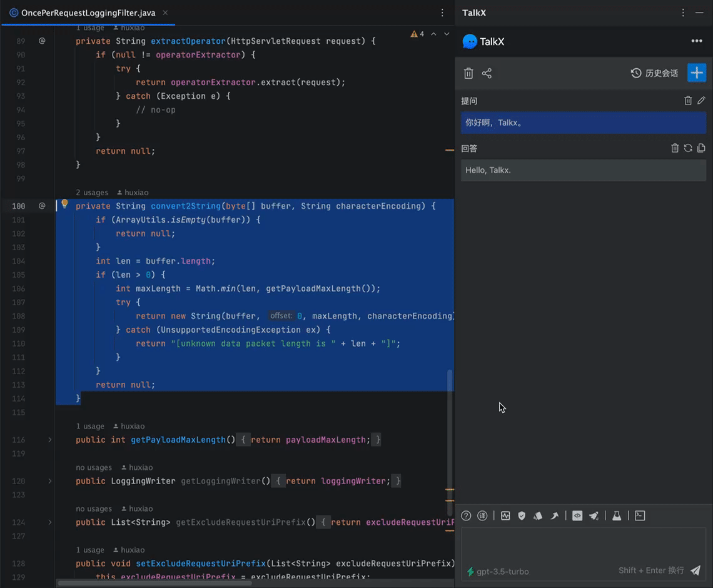Viewport: 713px width, 588px height.
Task: Go to next highlighted problem arrow
Action: click(x=447, y=34)
